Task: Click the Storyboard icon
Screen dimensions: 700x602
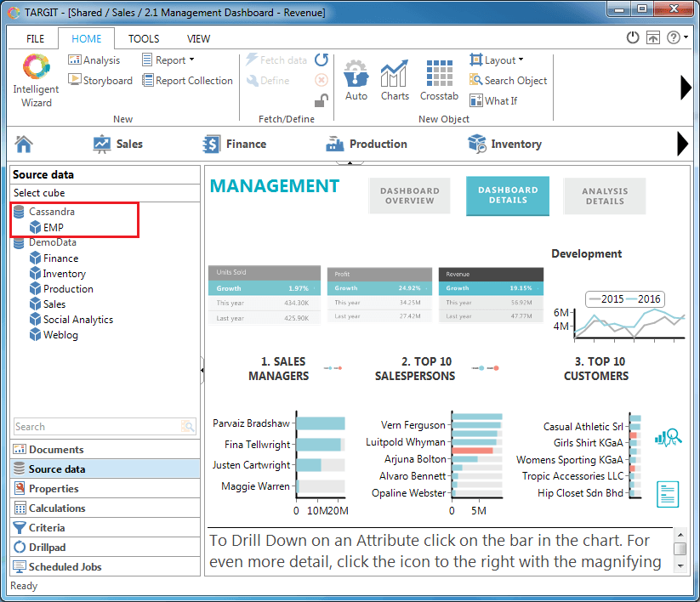Action: tap(100, 81)
